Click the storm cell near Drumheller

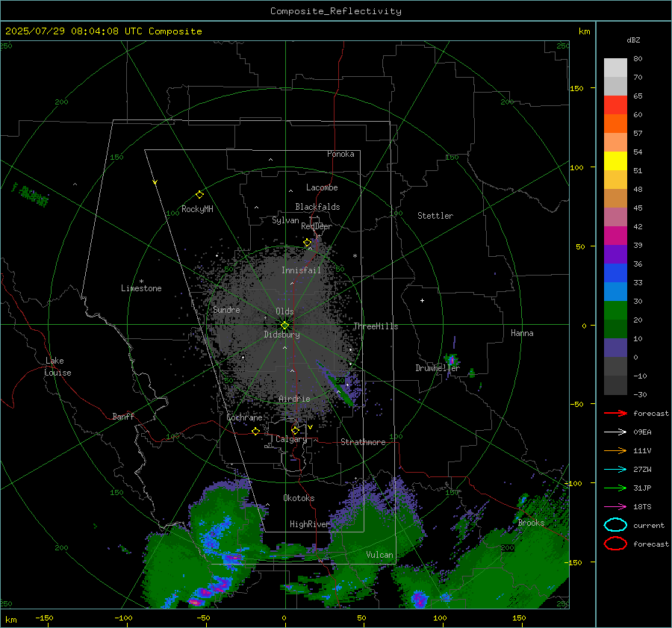coord(451,360)
